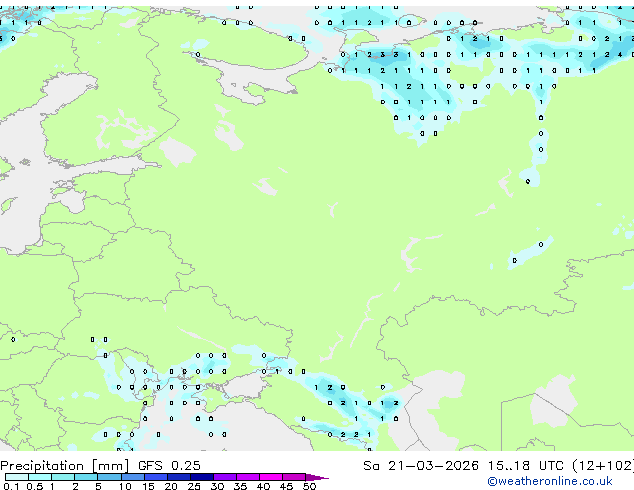Select the legend swatch between 35 and 40
The width and height of the screenshot is (634, 490).
coord(248,477)
